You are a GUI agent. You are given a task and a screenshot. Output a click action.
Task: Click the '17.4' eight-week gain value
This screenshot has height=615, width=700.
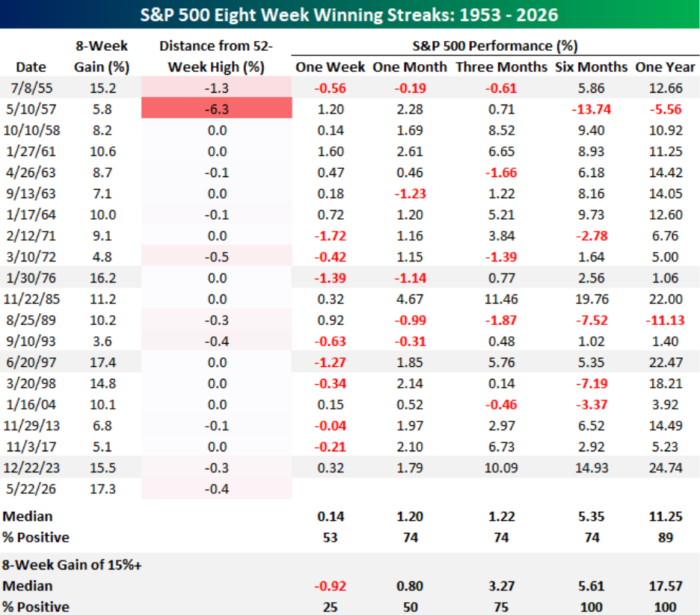[102, 362]
